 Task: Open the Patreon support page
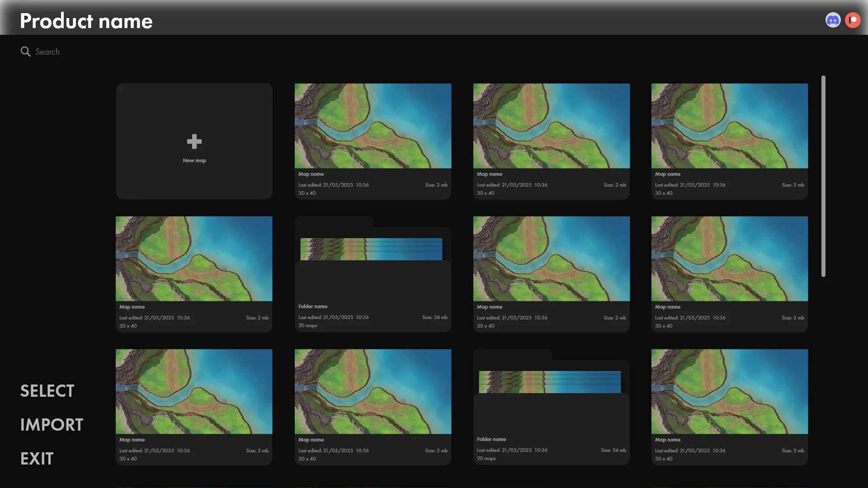point(853,19)
